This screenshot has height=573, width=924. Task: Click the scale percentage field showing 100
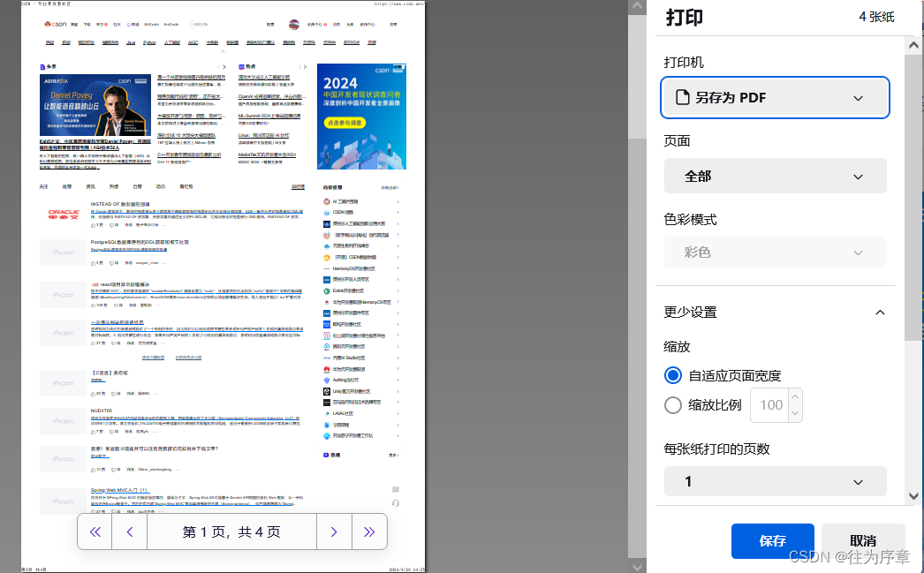[770, 405]
